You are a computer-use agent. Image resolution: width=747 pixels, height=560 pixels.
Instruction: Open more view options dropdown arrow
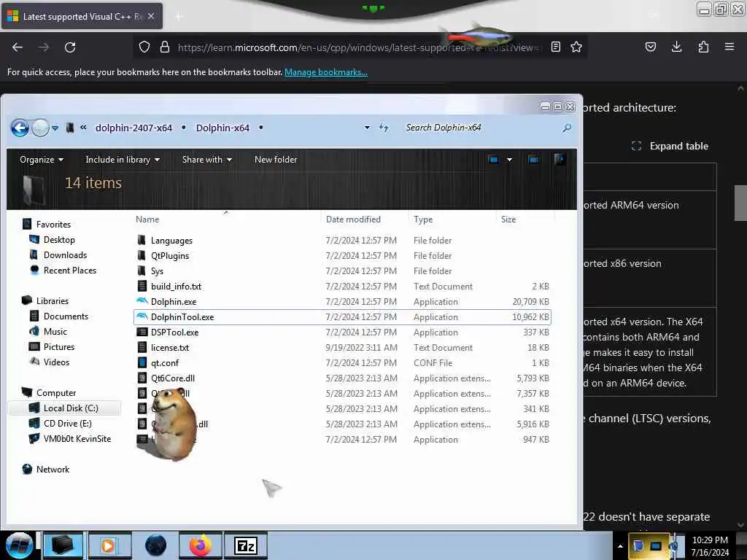tap(509, 160)
